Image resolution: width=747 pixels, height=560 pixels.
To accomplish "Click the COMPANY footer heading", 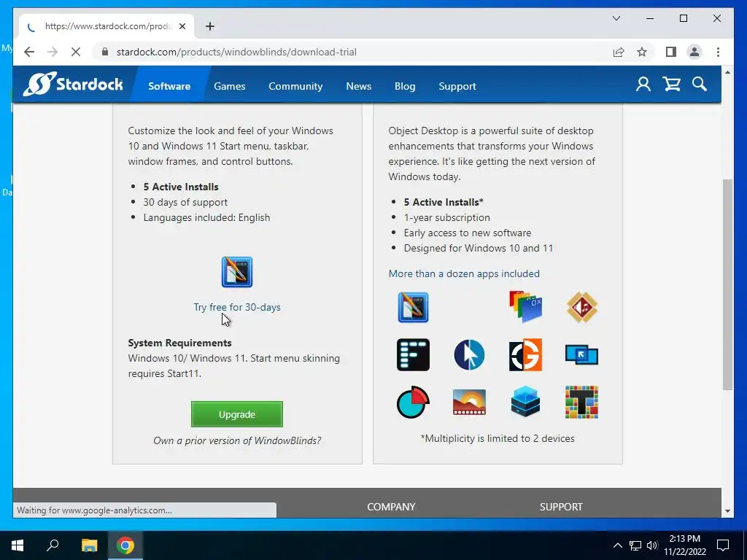I will click(391, 507).
